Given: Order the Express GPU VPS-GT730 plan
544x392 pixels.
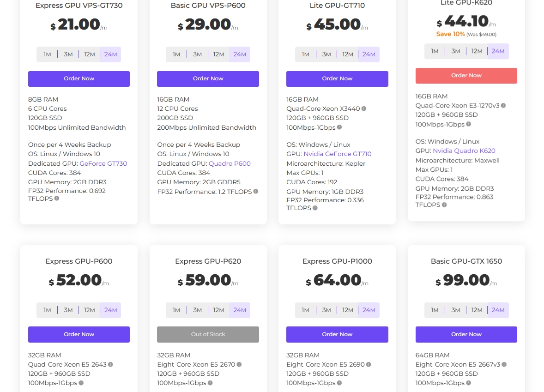Looking at the screenshot, I should [x=79, y=79].
